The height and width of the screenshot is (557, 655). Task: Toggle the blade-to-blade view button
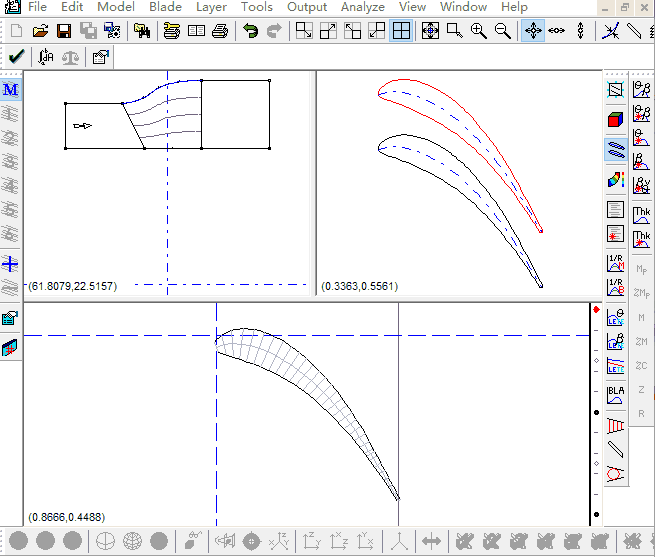pyautogui.click(x=616, y=150)
